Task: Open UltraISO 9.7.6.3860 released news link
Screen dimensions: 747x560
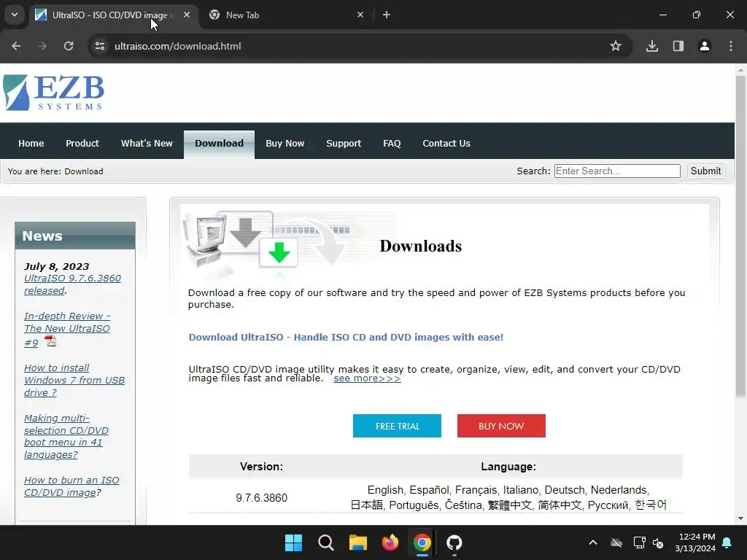Action: click(72, 284)
